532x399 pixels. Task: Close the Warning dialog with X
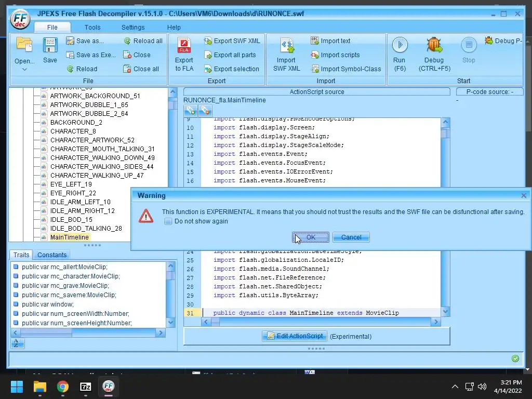tap(524, 195)
